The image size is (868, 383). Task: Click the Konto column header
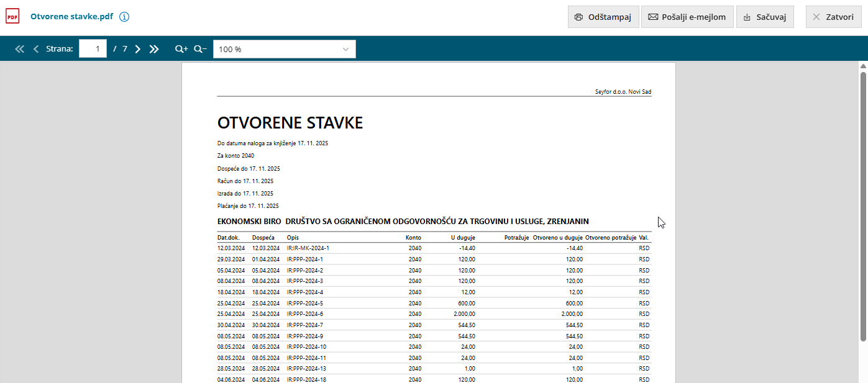click(x=413, y=238)
